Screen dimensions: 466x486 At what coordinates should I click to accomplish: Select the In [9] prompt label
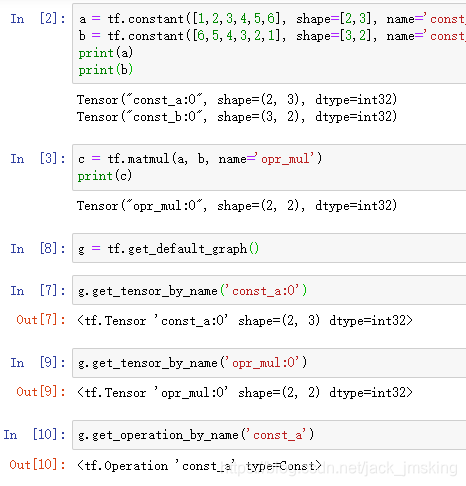(38, 363)
